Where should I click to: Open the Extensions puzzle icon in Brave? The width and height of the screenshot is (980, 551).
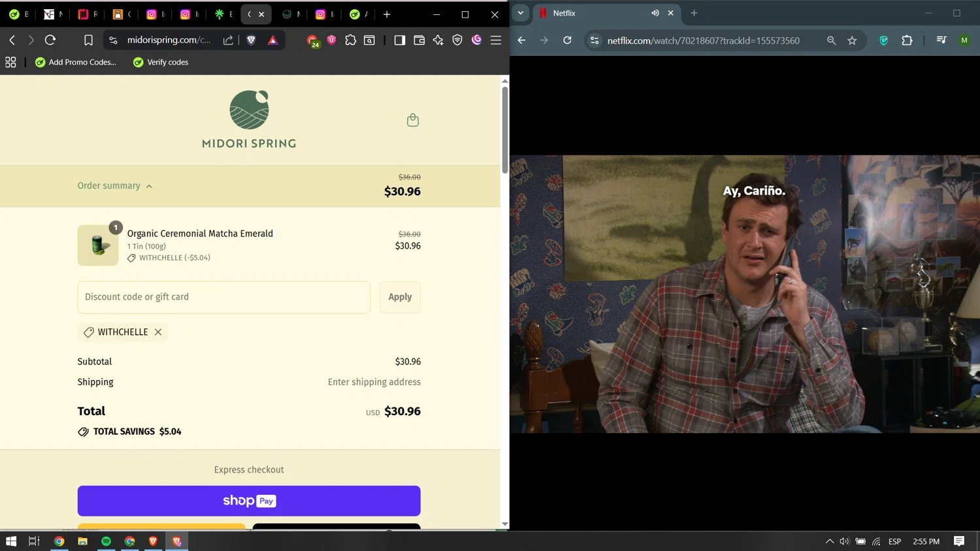(351, 40)
